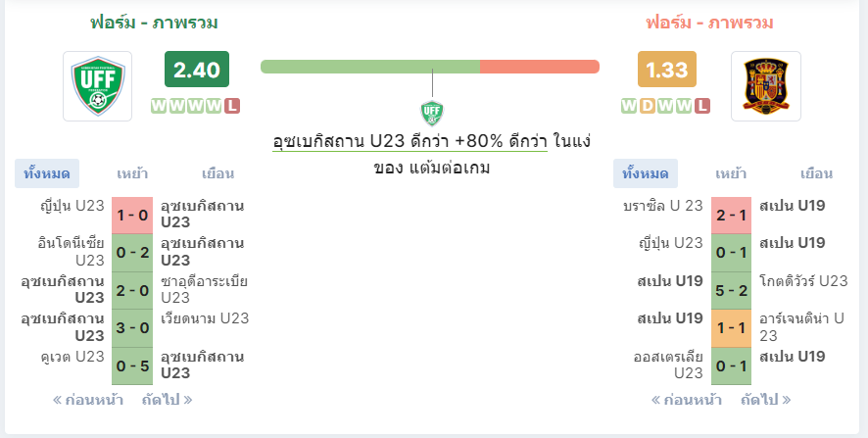The image size is (868, 438).
Task: Go to ก่อนหน้า previous page on right list
Action: pos(687,400)
